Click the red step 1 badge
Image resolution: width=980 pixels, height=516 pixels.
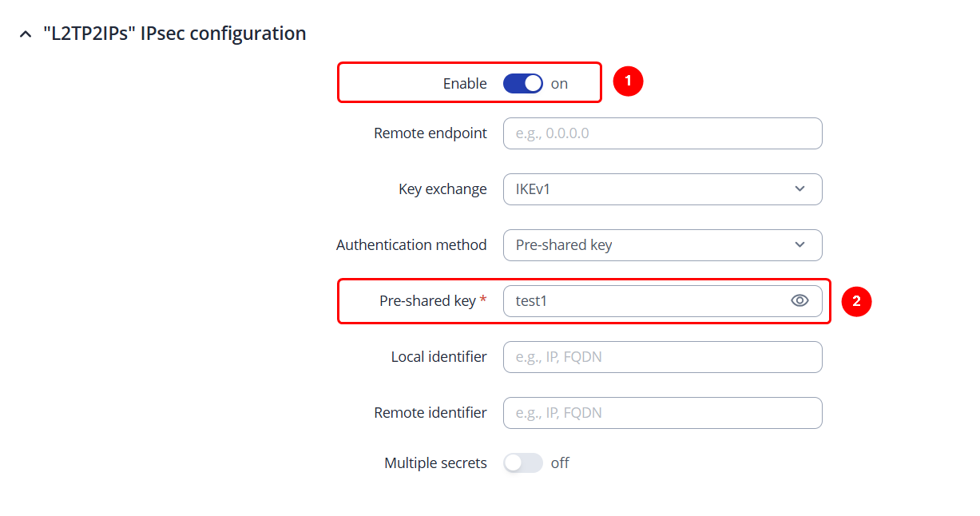pos(628,81)
